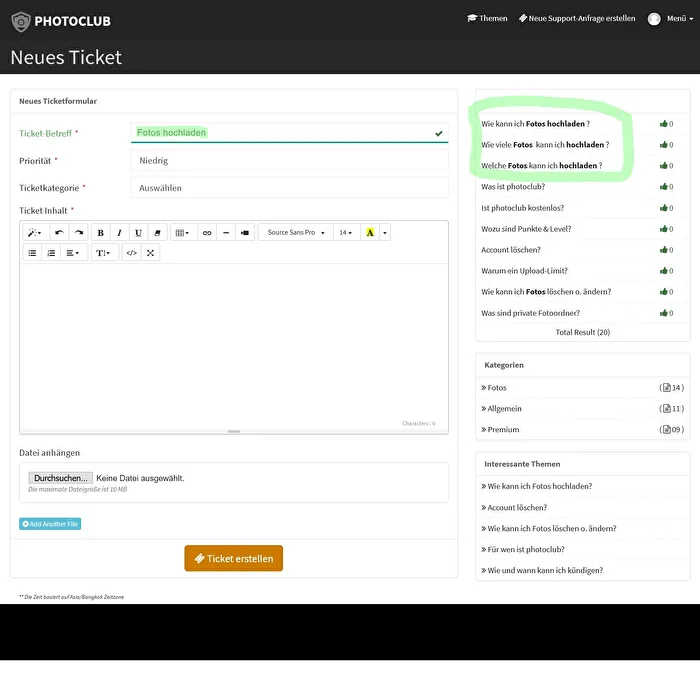Toggle italic formatting

119,233
